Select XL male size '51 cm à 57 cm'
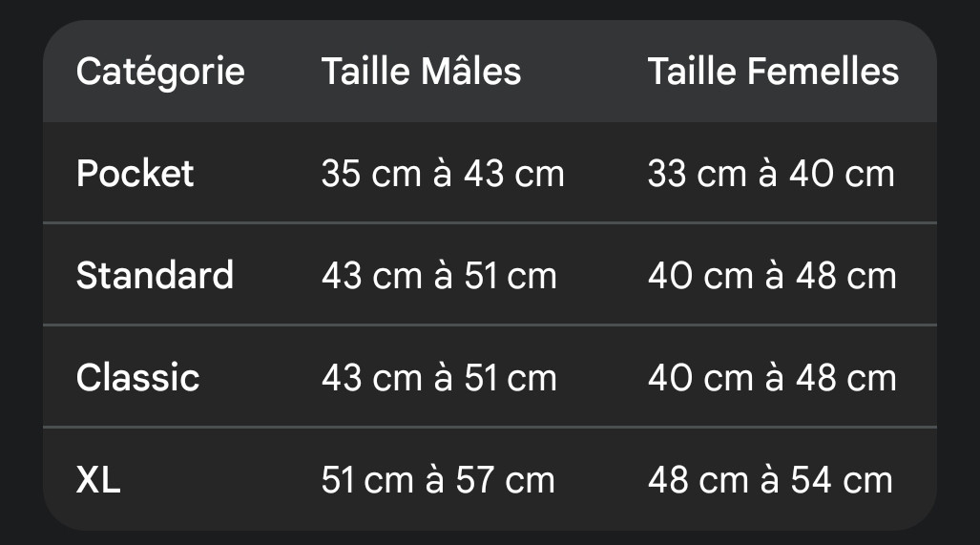This screenshot has height=545, width=980. pyautogui.click(x=438, y=480)
